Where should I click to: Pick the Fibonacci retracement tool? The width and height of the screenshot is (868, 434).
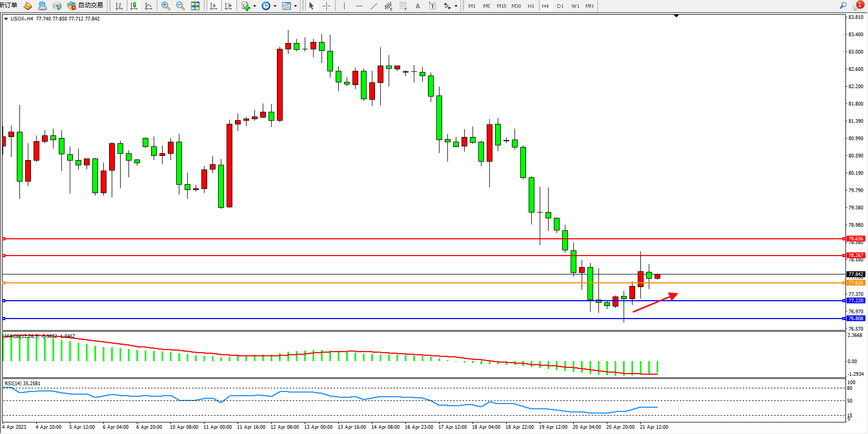pos(403,6)
